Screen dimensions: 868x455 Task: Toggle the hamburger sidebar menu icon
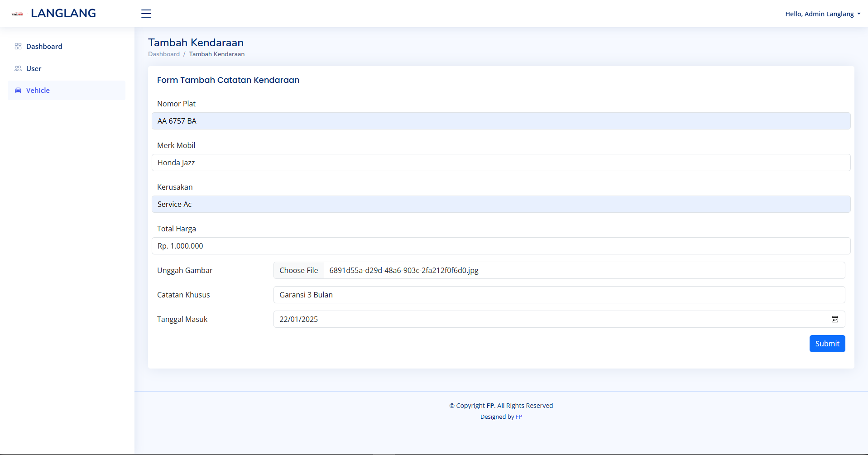point(146,14)
